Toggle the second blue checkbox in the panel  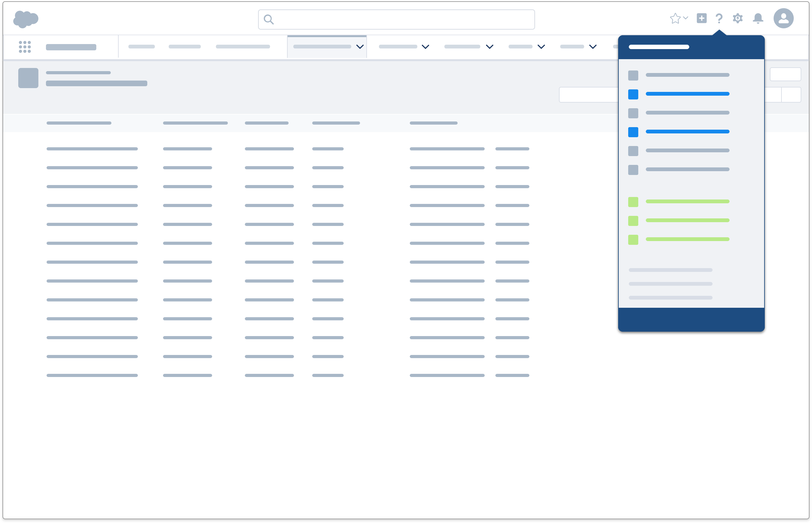point(633,132)
